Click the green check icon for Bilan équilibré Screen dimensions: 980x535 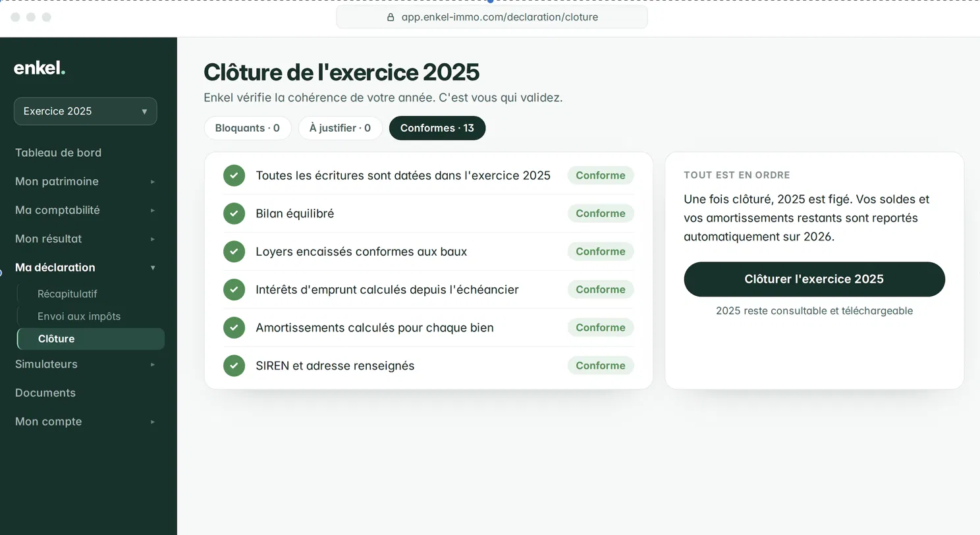[234, 213]
